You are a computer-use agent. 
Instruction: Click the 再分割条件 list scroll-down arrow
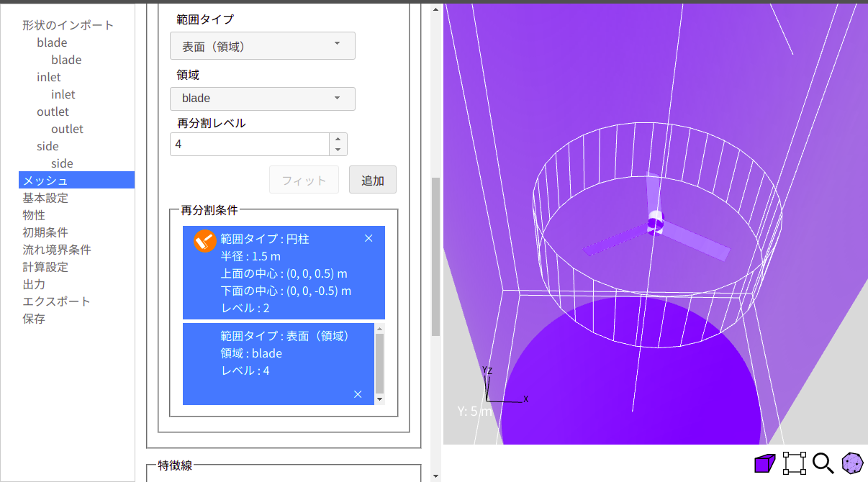380,399
